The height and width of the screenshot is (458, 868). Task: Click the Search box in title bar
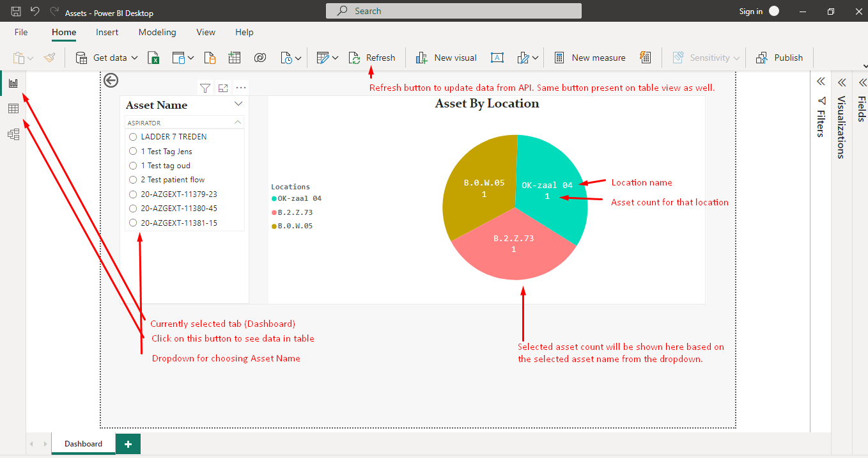click(x=454, y=11)
